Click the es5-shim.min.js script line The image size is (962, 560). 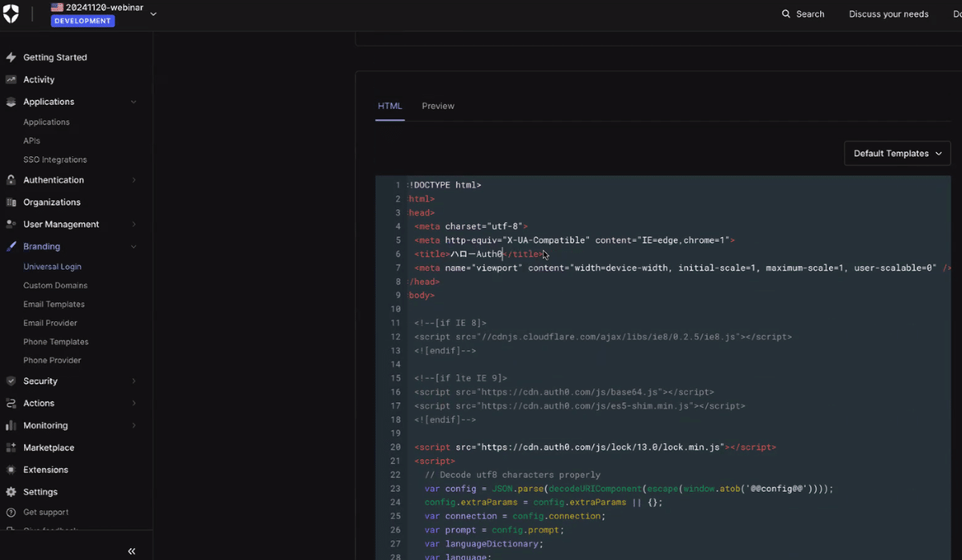point(580,406)
